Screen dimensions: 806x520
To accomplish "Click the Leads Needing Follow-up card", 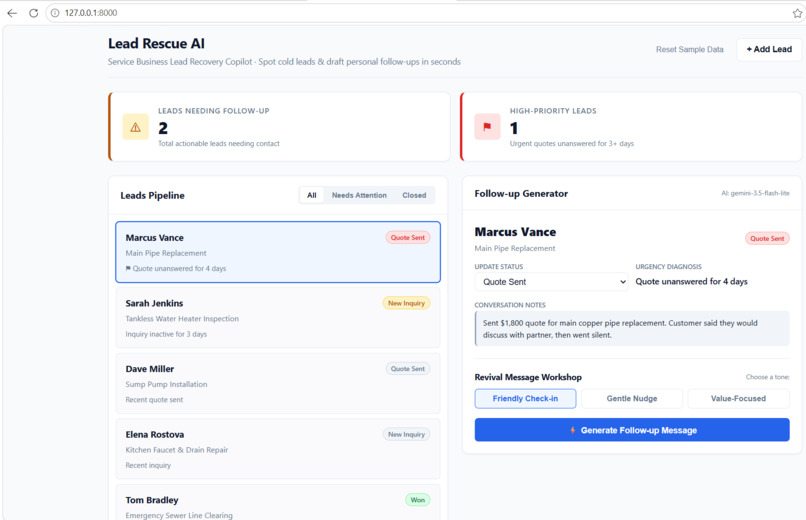I will [279, 127].
